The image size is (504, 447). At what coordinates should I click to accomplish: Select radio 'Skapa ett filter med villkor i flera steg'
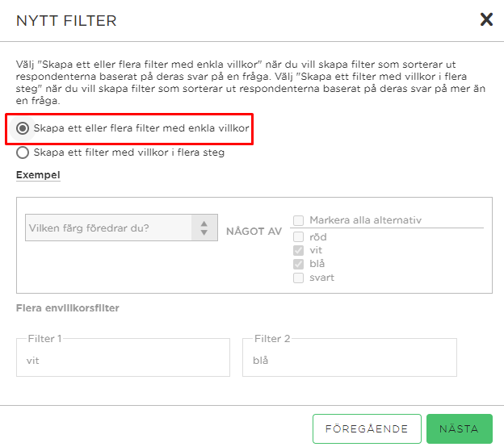tap(23, 152)
